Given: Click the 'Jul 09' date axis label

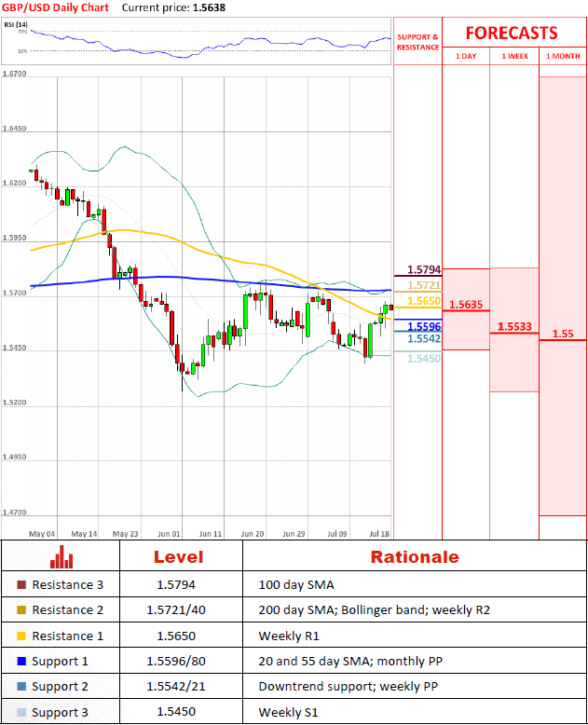Looking at the screenshot, I should tap(337, 534).
